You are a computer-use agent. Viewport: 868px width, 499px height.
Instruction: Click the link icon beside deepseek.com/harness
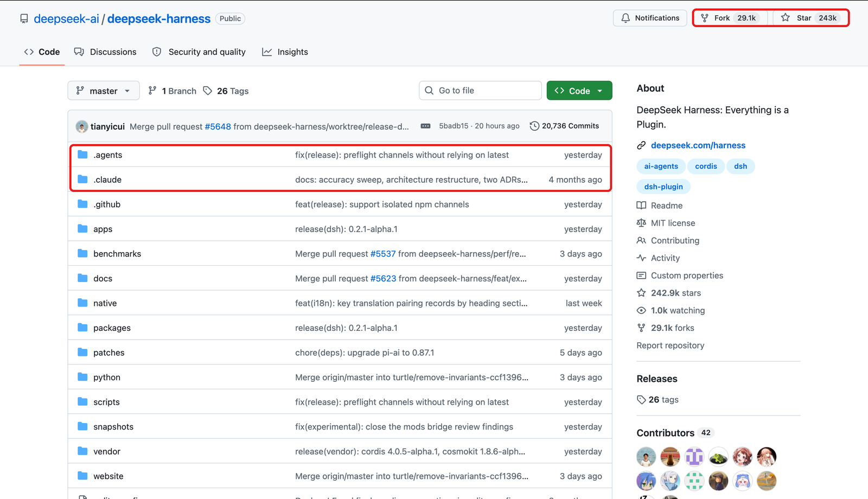tap(641, 145)
